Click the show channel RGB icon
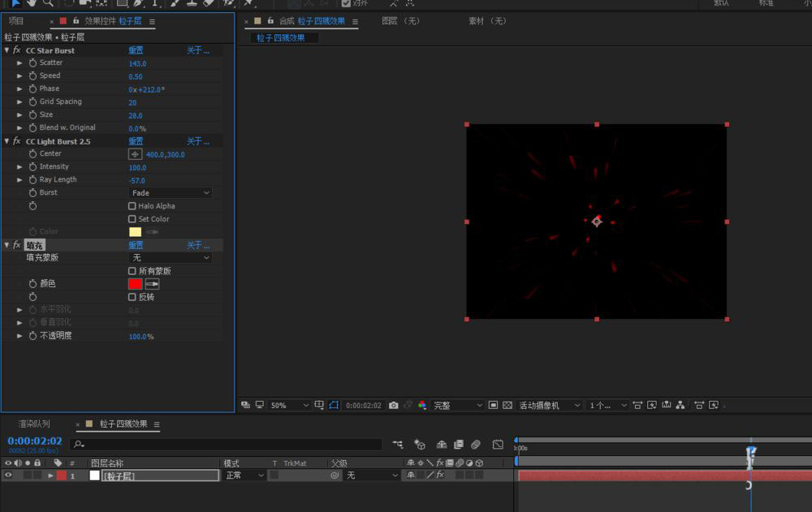Screen dimensions: 812x512 pyautogui.click(x=421, y=405)
